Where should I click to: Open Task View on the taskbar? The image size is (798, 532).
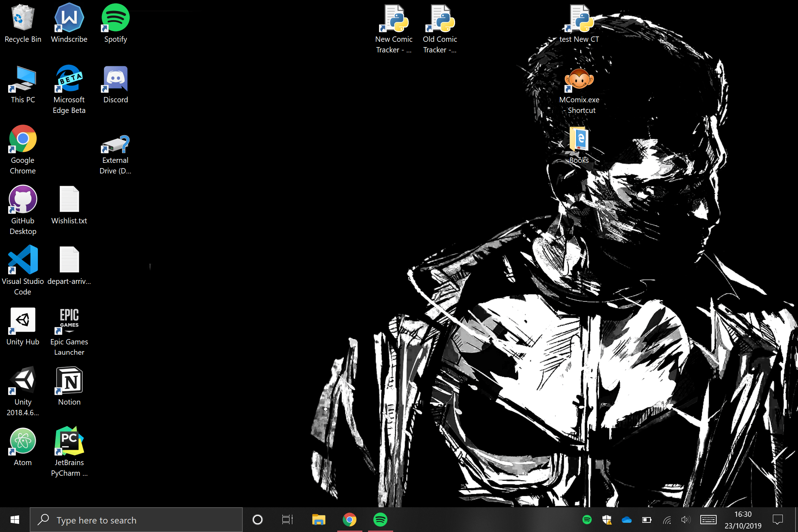point(287,520)
